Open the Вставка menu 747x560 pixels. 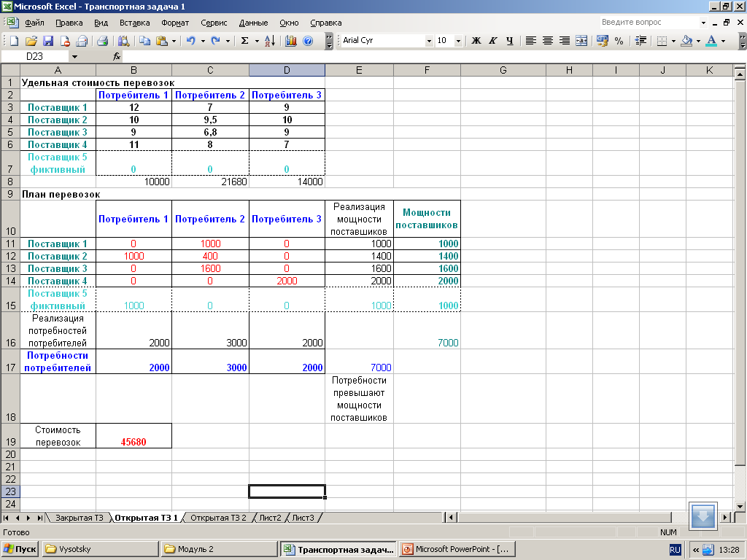pos(134,23)
